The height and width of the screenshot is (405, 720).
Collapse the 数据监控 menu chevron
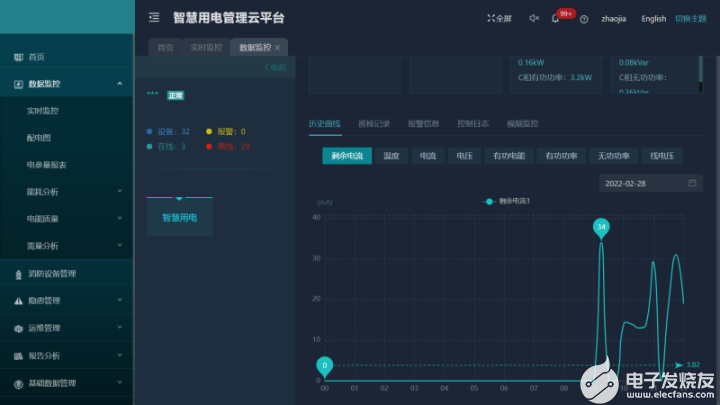tap(120, 84)
